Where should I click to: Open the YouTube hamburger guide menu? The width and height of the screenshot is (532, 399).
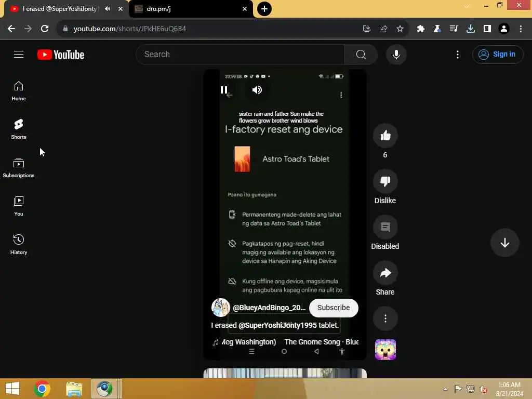tap(19, 54)
